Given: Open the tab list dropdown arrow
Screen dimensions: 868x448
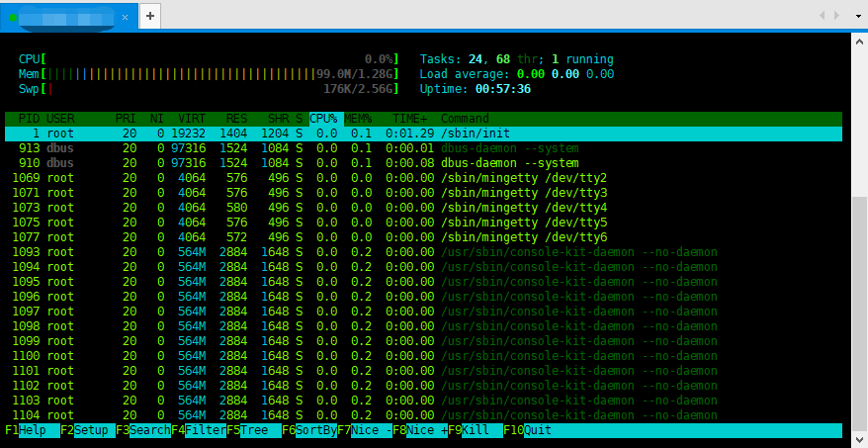Looking at the screenshot, I should (858, 16).
